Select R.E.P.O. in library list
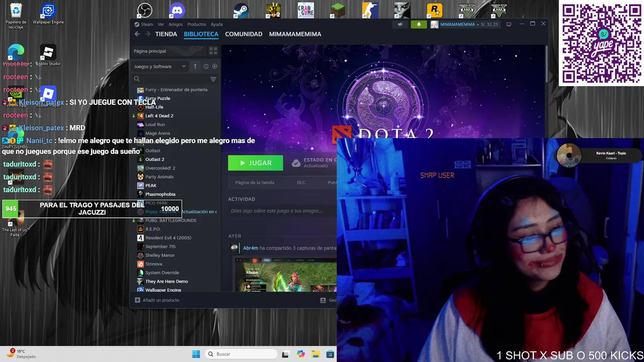The height and width of the screenshot is (362, 644). [153, 229]
